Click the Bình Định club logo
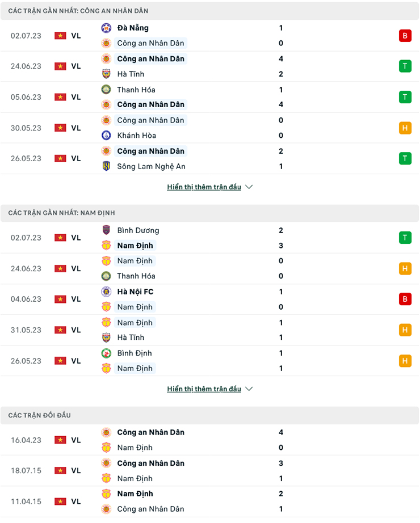Image resolution: width=420 pixels, height=523 pixels. pyautogui.click(x=106, y=353)
